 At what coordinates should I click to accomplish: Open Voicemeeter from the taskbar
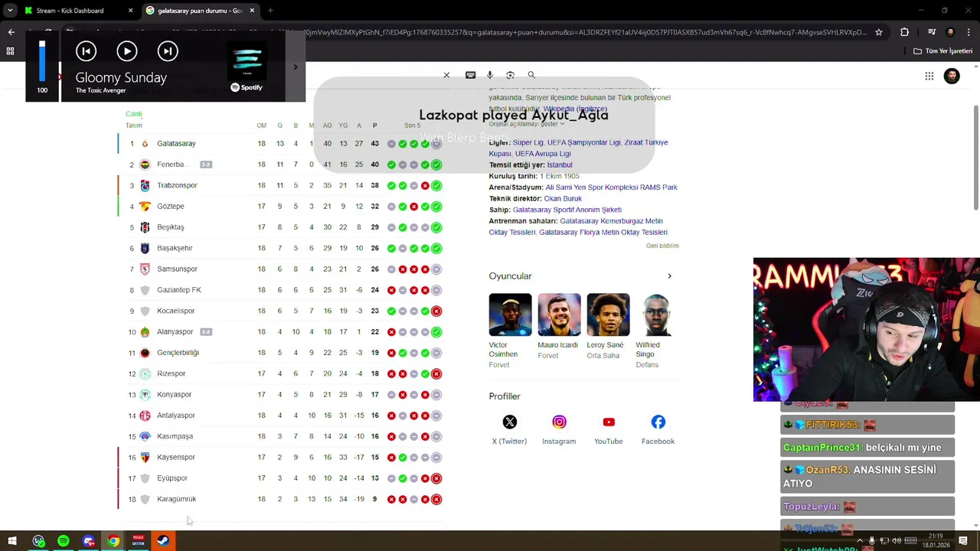[139, 541]
